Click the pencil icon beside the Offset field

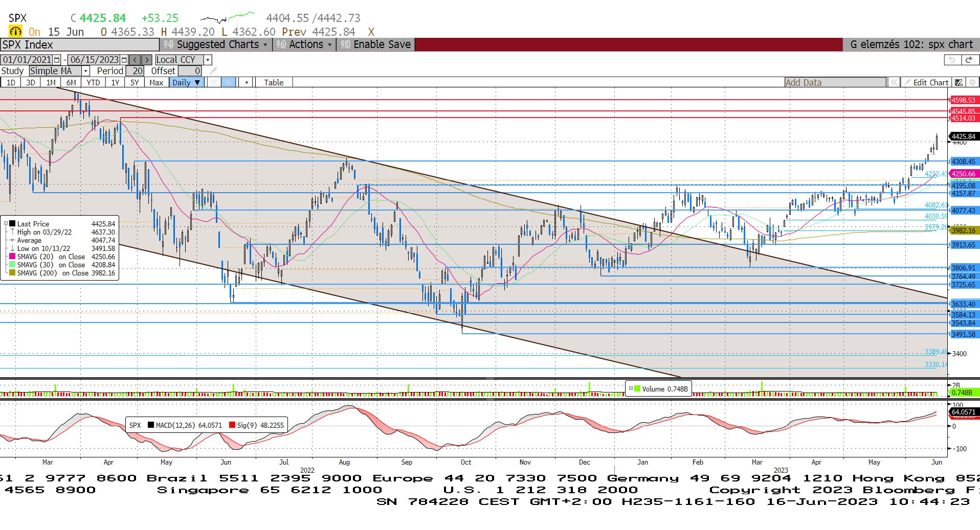pyautogui.click(x=213, y=71)
